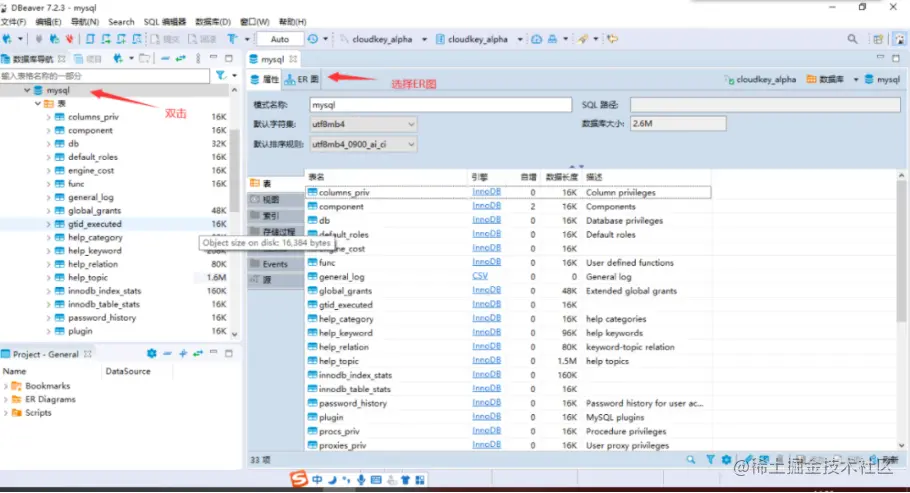Close the mysql editor tab

click(293, 59)
